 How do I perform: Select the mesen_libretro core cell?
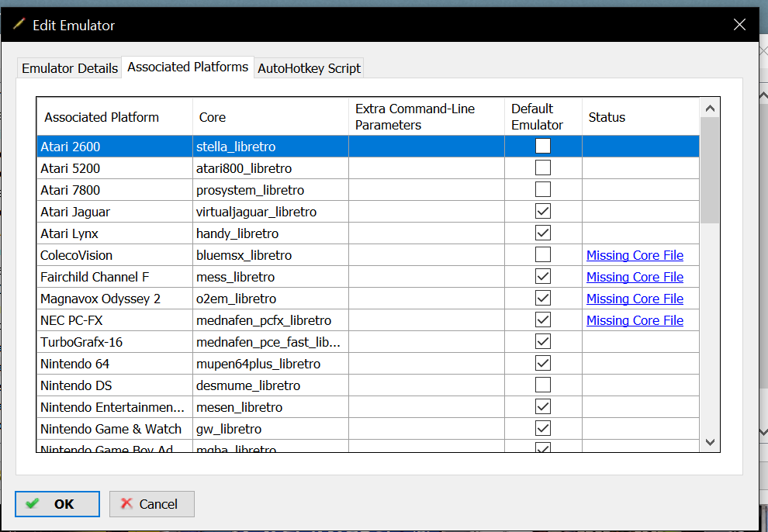(271, 407)
